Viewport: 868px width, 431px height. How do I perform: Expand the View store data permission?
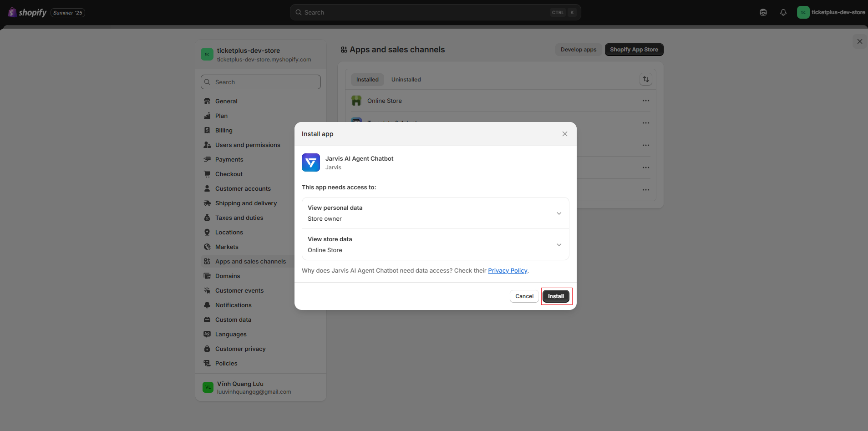coord(436,244)
